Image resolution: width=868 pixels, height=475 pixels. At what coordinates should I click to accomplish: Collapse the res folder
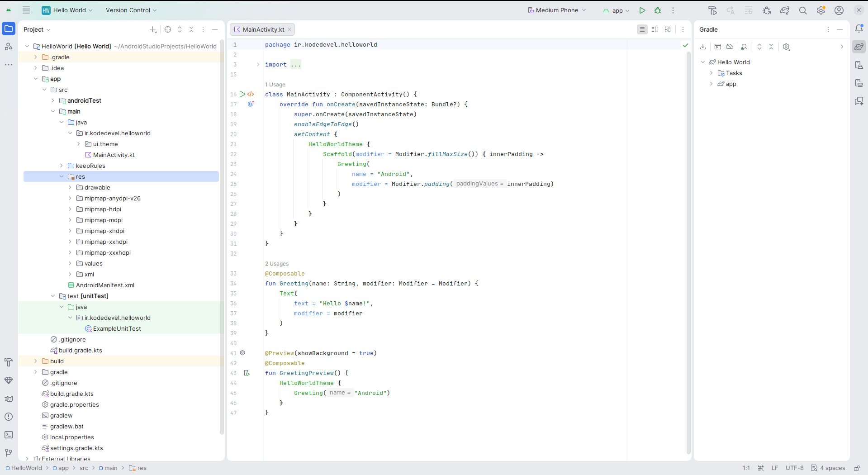point(62,176)
